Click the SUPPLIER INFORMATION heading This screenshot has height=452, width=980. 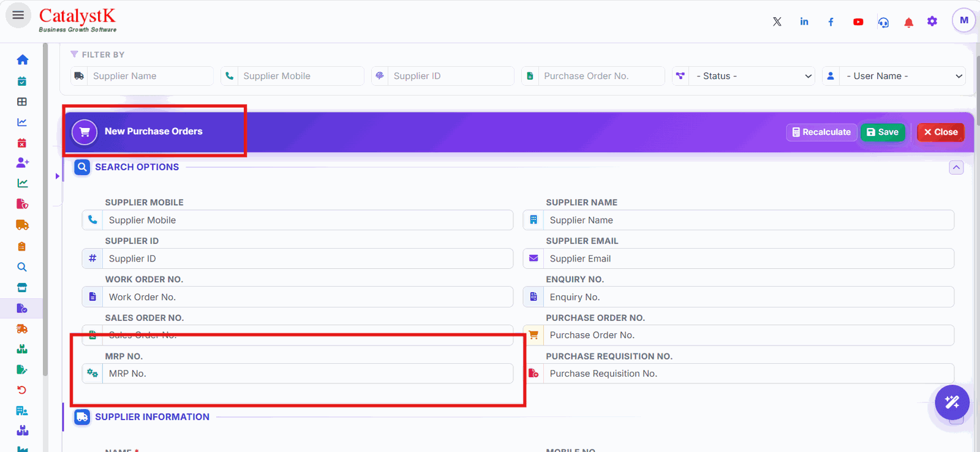coord(152,417)
